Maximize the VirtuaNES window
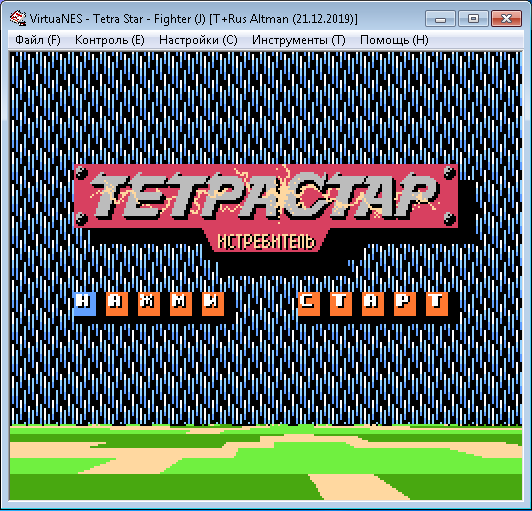The height and width of the screenshot is (511, 532). tap(473, 18)
